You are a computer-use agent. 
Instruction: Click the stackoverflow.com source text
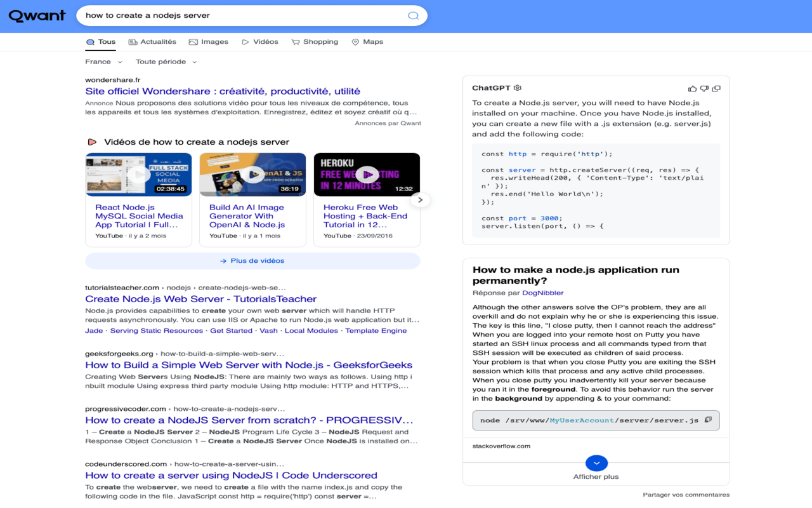pos(501,446)
